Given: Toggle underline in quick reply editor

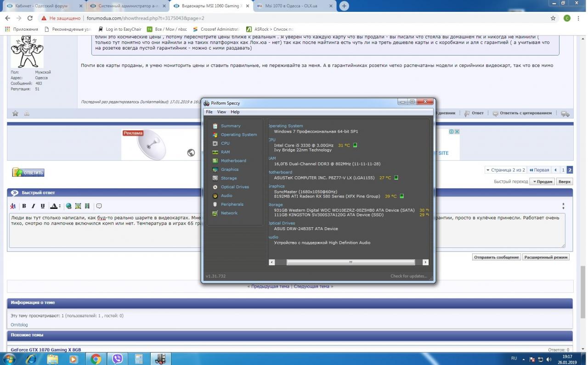Looking at the screenshot, I should point(43,206).
